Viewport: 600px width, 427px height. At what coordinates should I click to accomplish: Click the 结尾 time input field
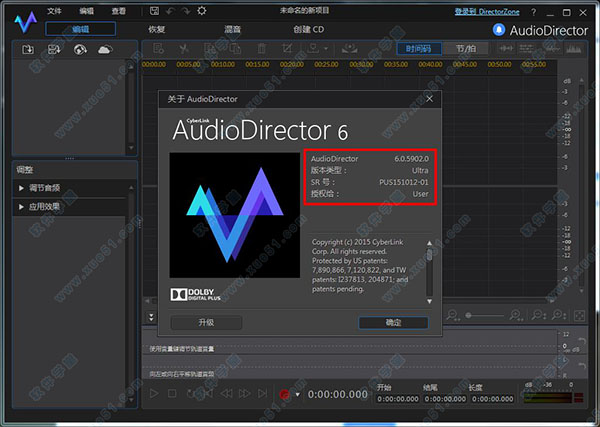tap(445, 399)
